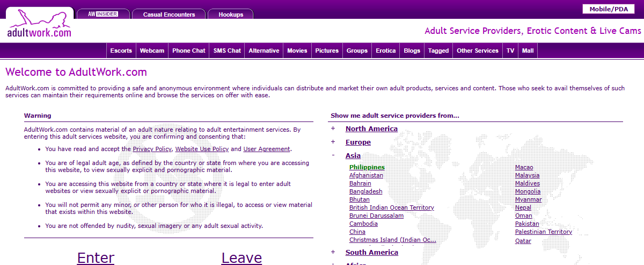Go to SMS Chat section
Screen dimensions: 644x265
pyautogui.click(x=227, y=51)
